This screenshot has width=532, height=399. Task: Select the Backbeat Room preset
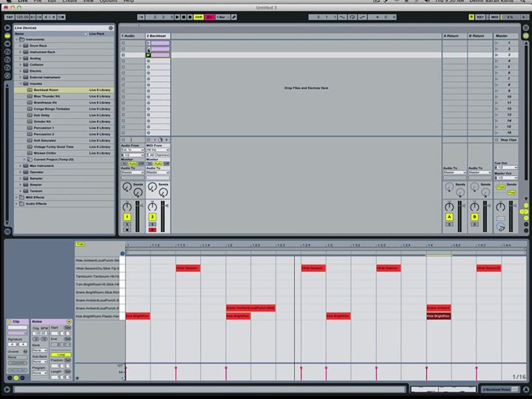[x=64, y=90]
